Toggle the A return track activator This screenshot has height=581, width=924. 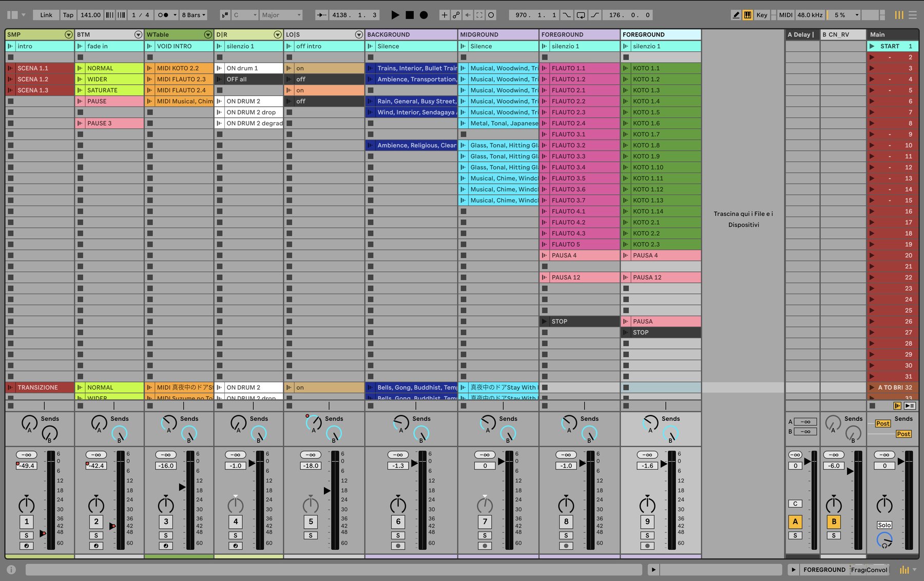795,521
